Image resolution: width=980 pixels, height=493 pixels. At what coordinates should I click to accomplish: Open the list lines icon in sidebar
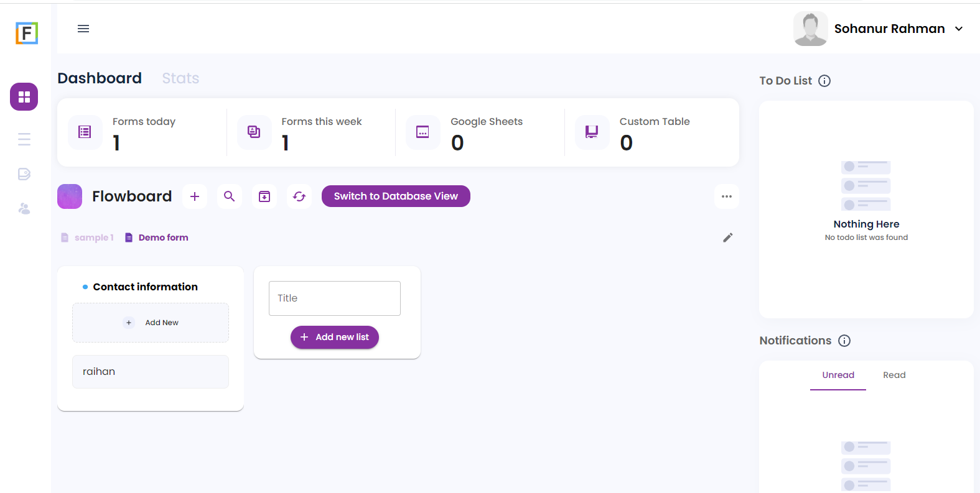click(24, 139)
